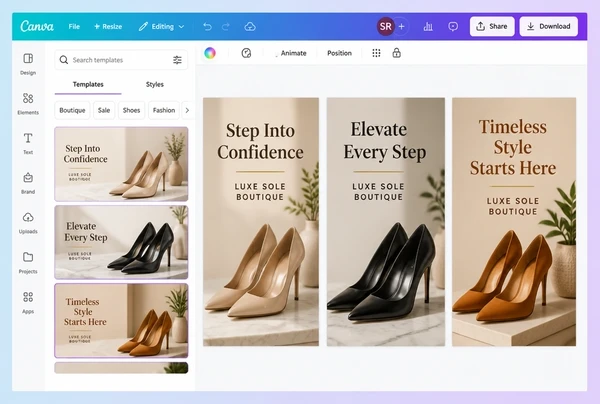Viewport: 600px width, 404px height.
Task: Open the analytics chart icon
Action: [x=428, y=26]
